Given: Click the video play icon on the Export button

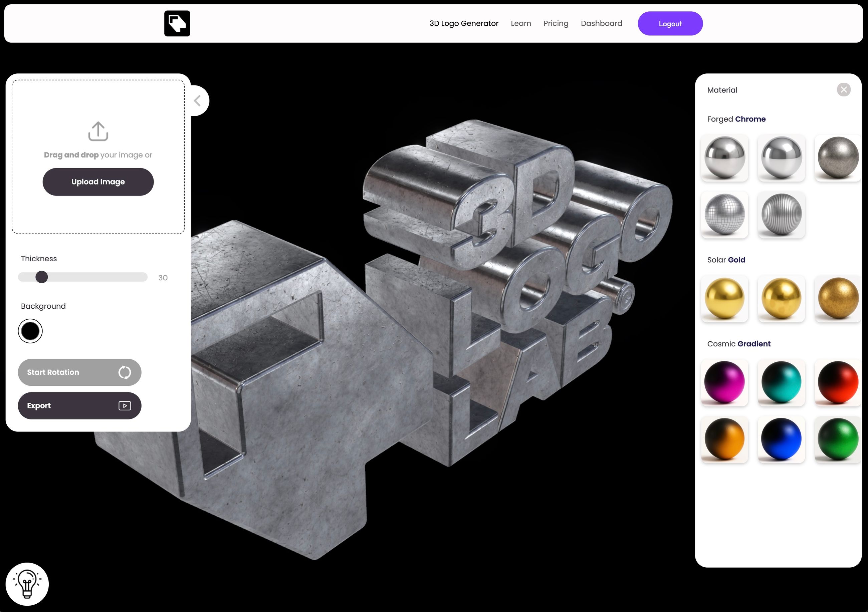Looking at the screenshot, I should 125,405.
